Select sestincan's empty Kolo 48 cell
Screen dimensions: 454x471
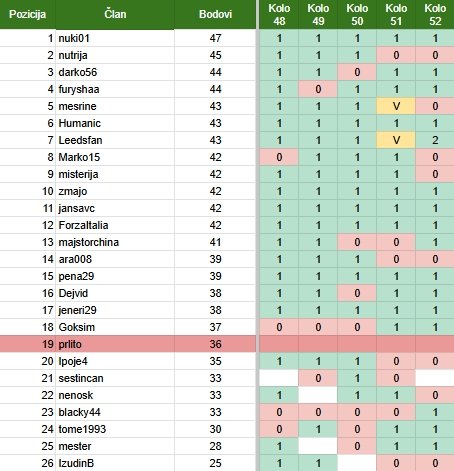tap(279, 378)
